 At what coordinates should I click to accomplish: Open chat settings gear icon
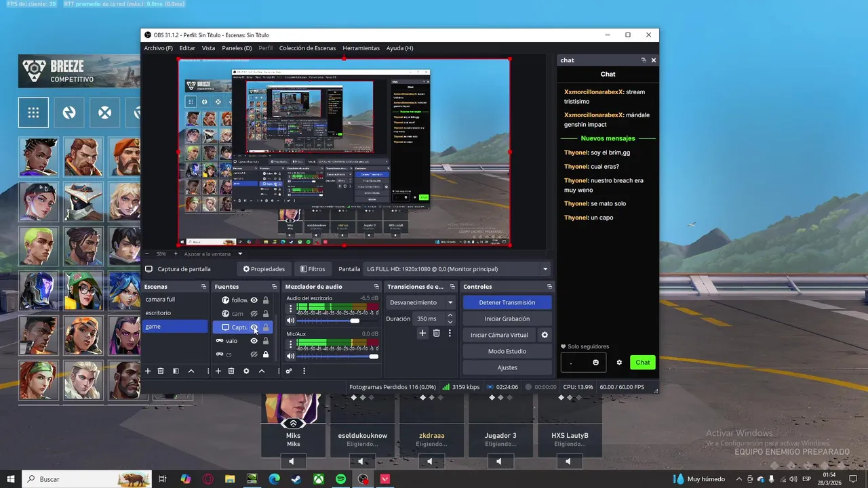click(619, 363)
